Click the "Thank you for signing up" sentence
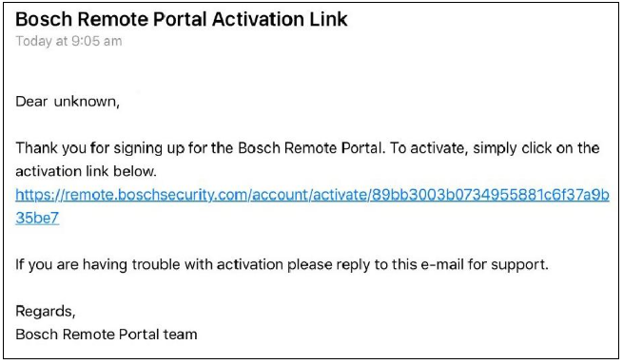Viewport: 623px width, 364px height. (201, 148)
